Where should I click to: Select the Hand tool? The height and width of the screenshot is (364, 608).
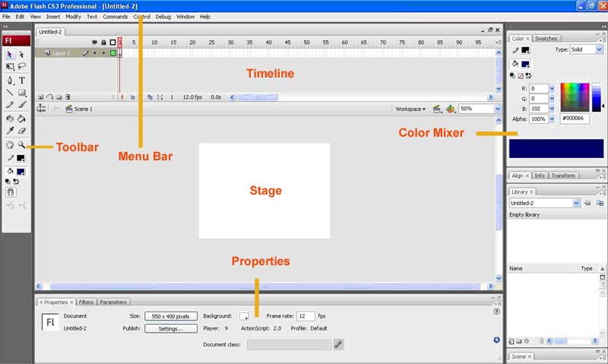(x=10, y=144)
